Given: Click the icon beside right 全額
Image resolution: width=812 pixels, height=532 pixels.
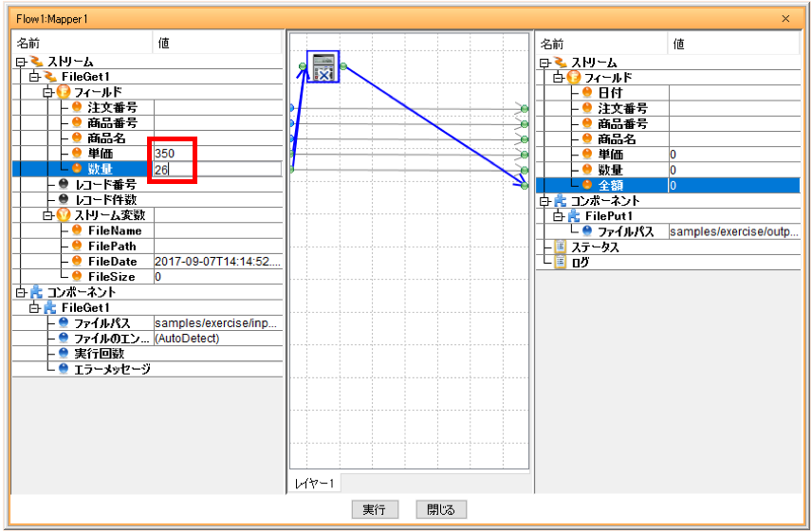Looking at the screenshot, I should point(587,185).
